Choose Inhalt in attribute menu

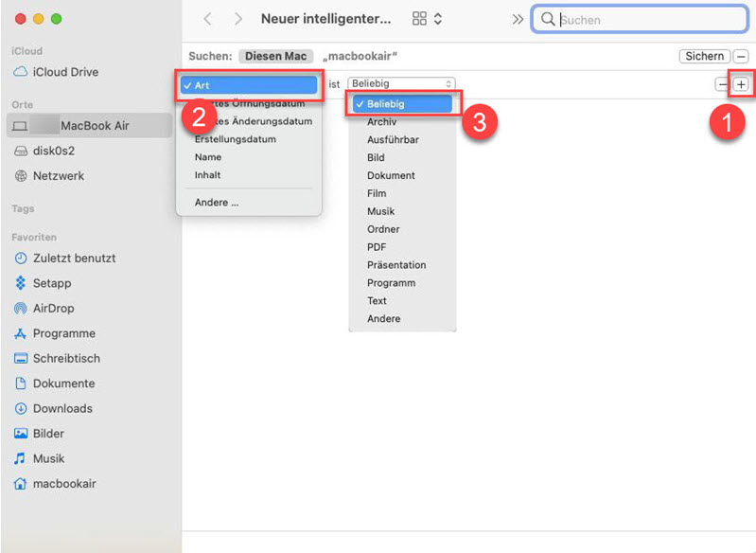click(x=207, y=175)
